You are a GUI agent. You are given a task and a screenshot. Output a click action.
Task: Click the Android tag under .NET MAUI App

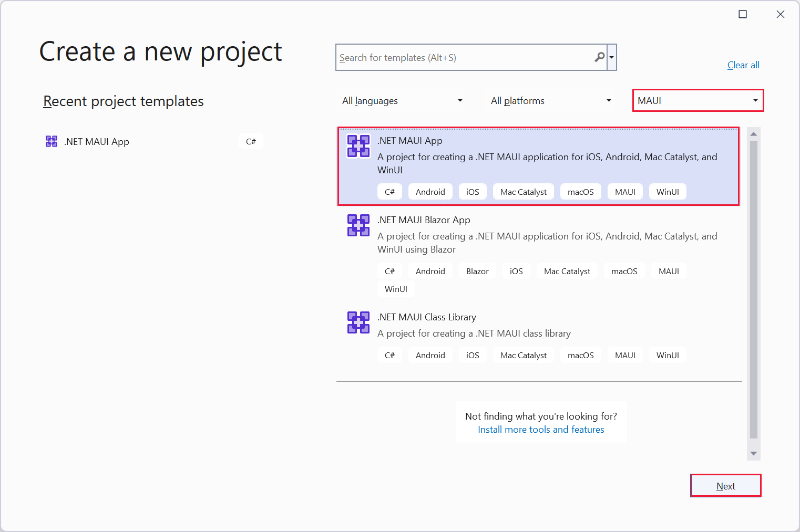pos(430,191)
